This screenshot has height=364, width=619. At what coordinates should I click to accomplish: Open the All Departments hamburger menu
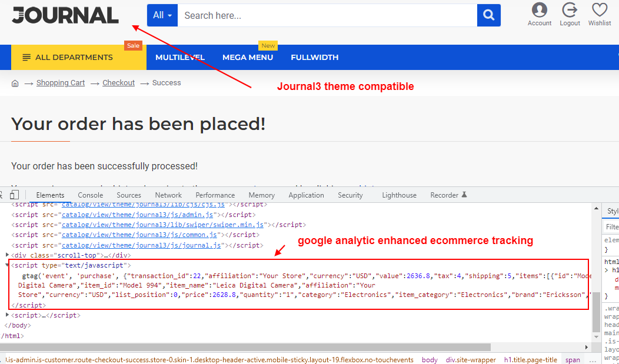coord(68,58)
